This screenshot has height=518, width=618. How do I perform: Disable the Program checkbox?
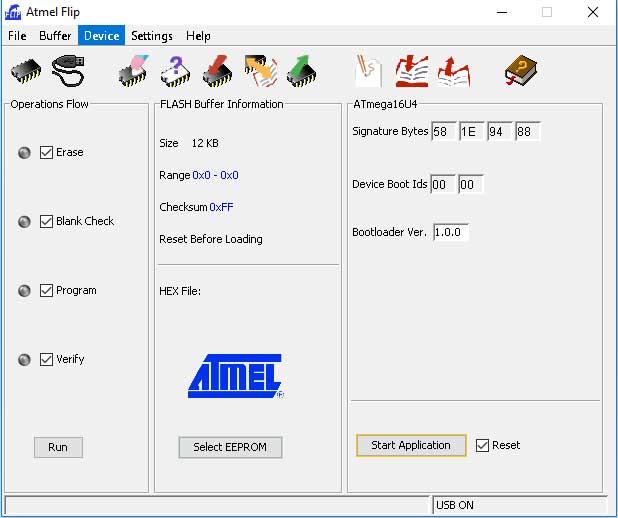click(x=47, y=291)
